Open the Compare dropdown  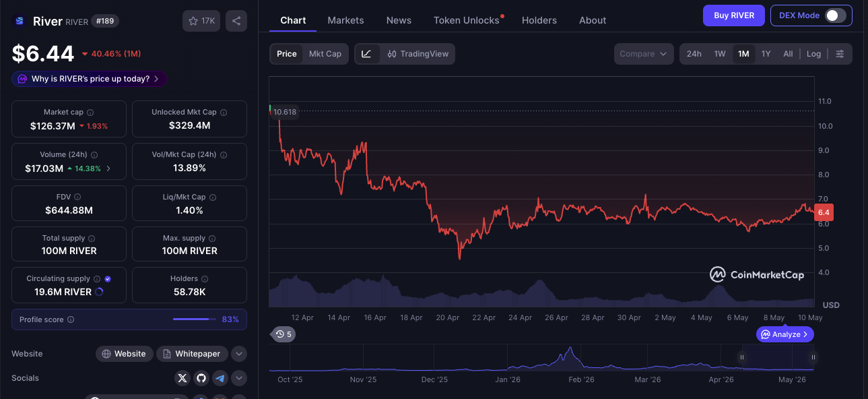coord(644,54)
